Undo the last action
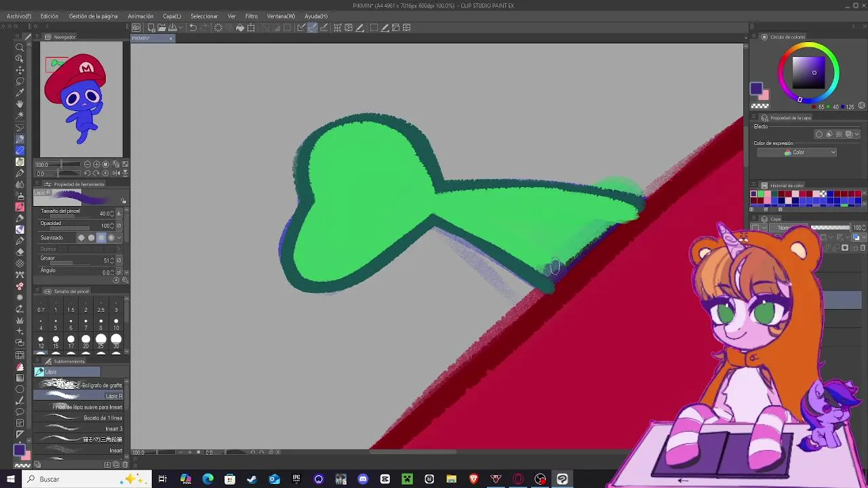This screenshot has height=488, width=868. 193,28
